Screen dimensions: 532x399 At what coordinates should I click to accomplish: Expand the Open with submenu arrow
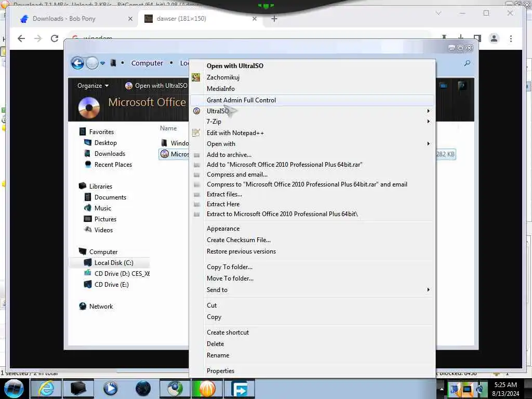pyautogui.click(x=428, y=144)
